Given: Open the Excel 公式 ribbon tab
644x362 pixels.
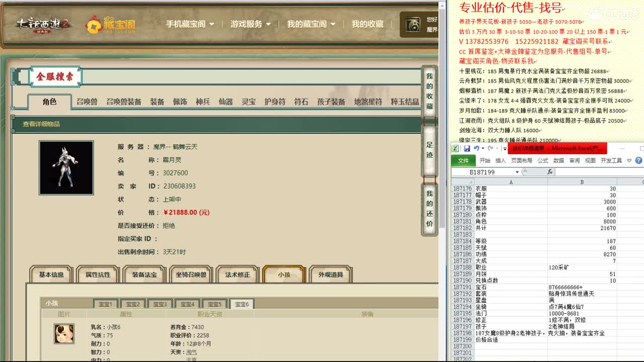Looking at the screenshot, I should tap(543, 160).
